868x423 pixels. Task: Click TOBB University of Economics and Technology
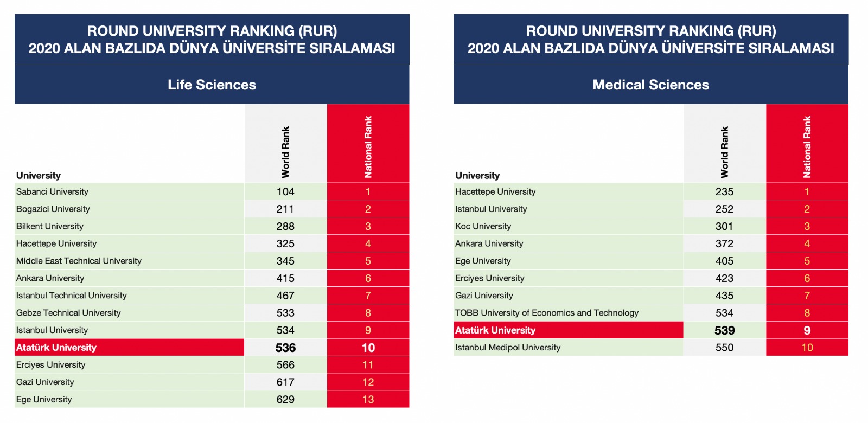pyautogui.click(x=547, y=313)
